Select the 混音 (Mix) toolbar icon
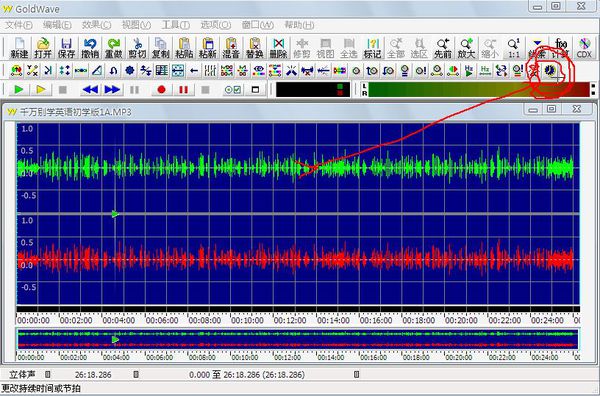Viewport: 600px width, 396px height. pyautogui.click(x=231, y=48)
